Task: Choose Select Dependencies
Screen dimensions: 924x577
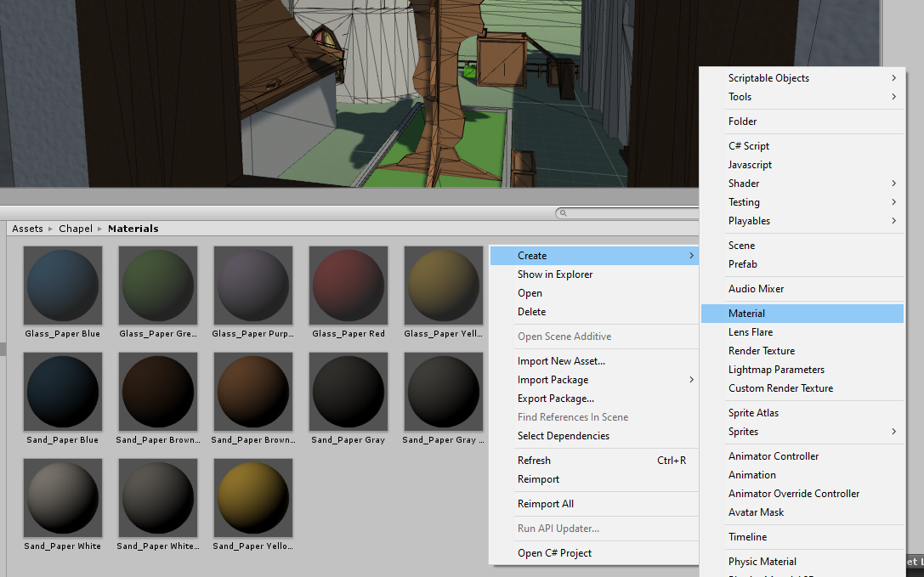Action: (564, 436)
